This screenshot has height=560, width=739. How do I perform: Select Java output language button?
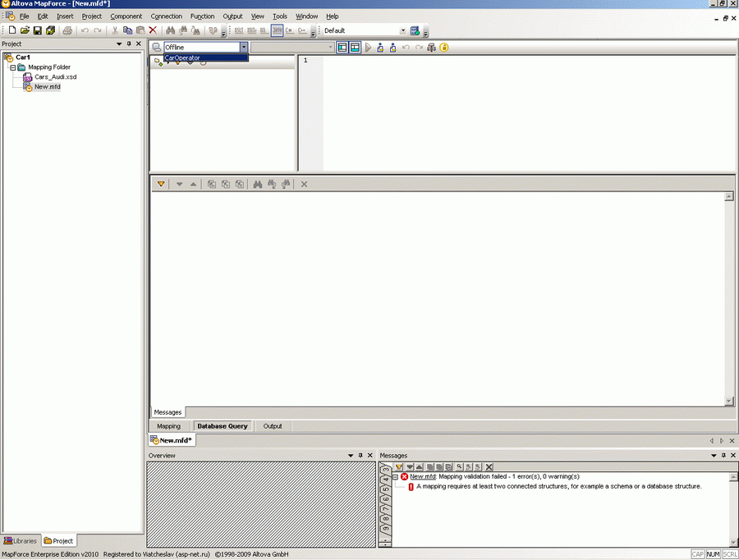pos(278,30)
